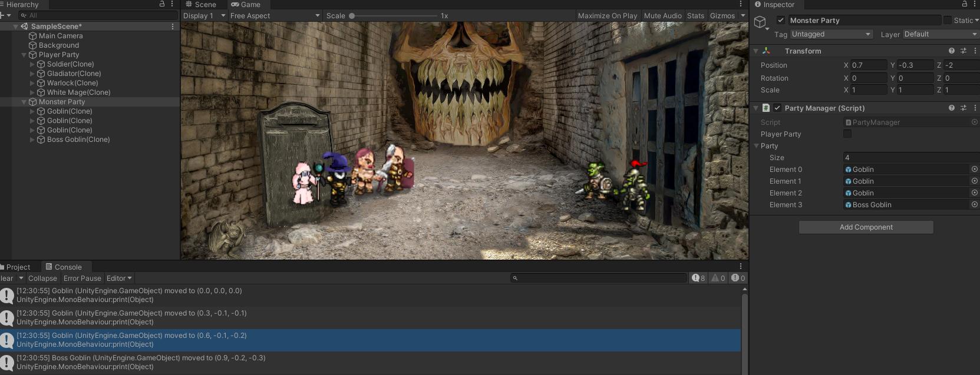Viewport: 980px width, 375px height.
Task: Collapse the Player Party tree node
Action: click(24, 55)
